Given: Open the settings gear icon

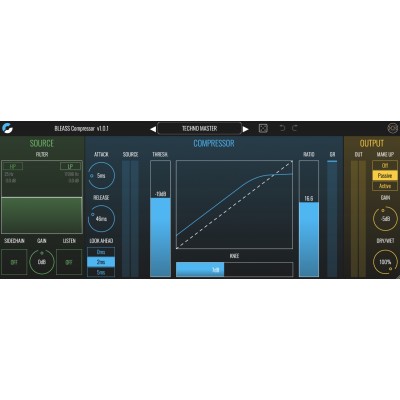Looking at the screenshot, I should 392,128.
